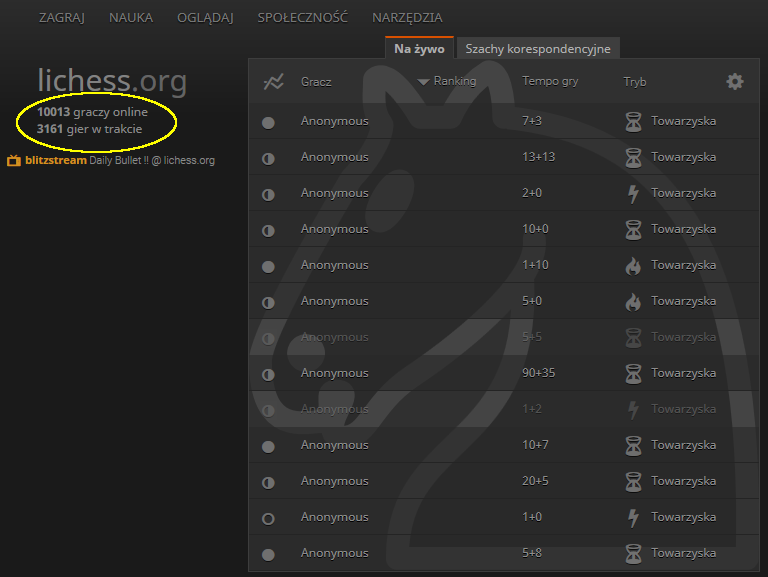Click the 5+0 tempo cell

(x=532, y=301)
